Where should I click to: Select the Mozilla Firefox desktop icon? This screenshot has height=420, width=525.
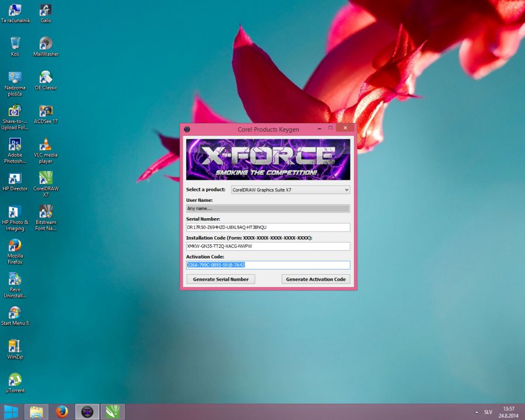(15, 252)
